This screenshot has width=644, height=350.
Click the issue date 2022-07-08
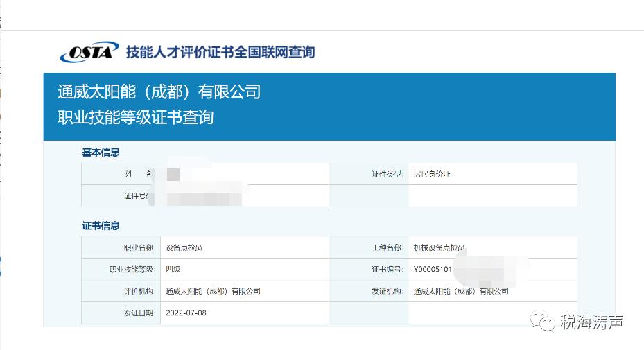coord(186,313)
